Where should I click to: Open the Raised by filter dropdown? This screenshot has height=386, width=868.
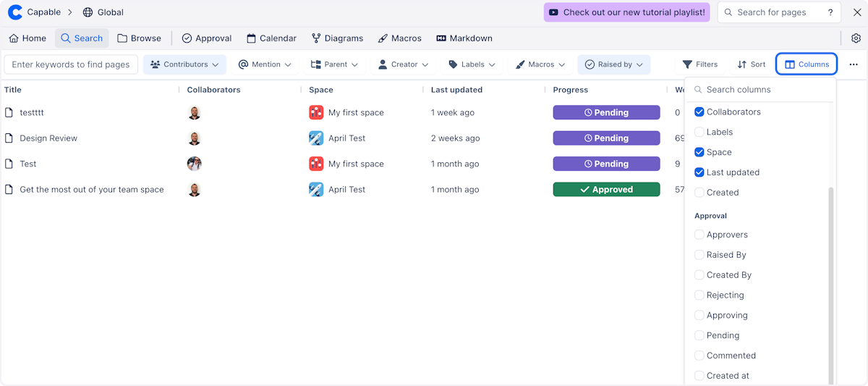[613, 64]
